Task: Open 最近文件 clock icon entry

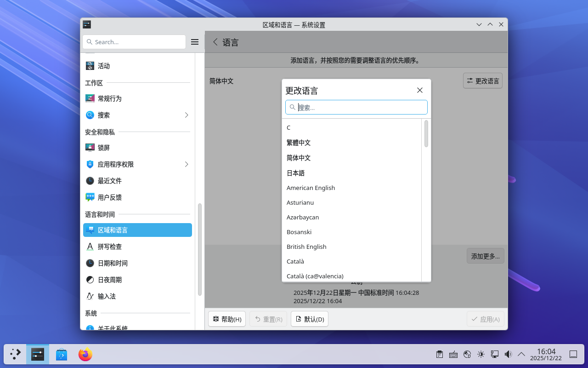Action: click(90, 181)
